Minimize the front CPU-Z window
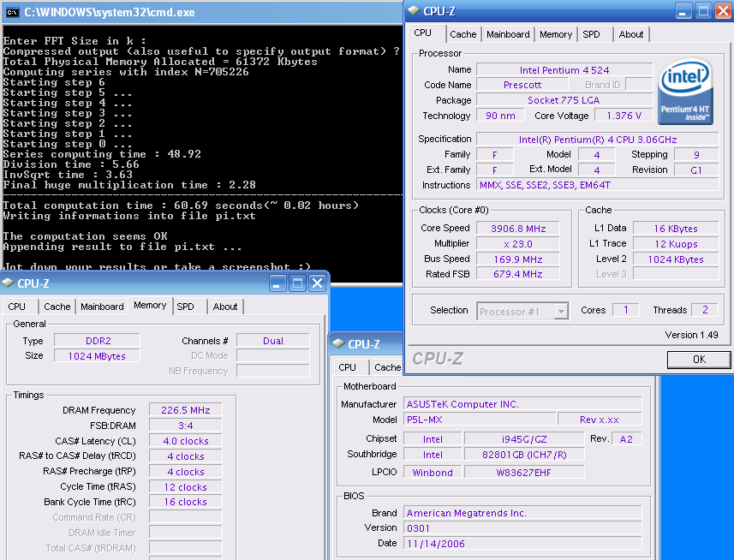Viewport: 734px width, 560px height. coord(683,11)
